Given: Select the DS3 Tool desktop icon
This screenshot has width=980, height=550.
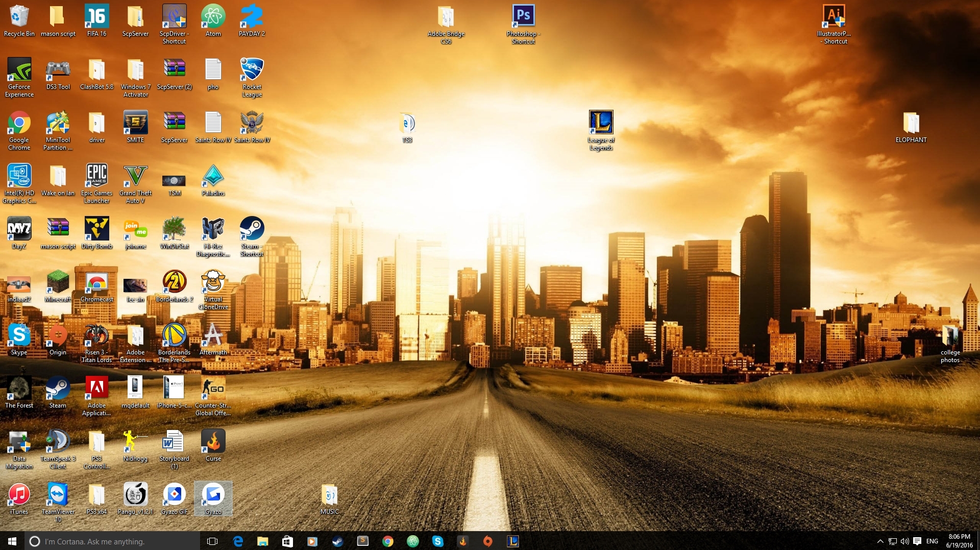Looking at the screenshot, I should pyautogui.click(x=58, y=74).
